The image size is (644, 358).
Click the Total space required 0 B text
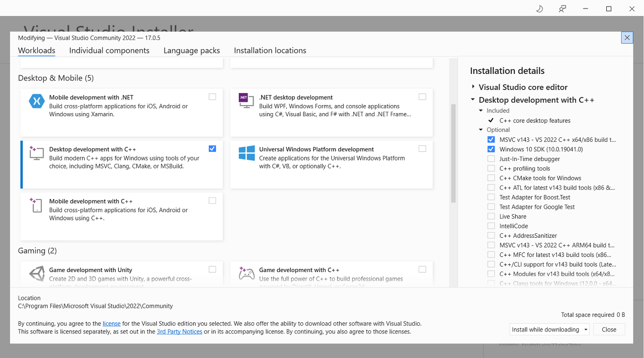(x=593, y=315)
